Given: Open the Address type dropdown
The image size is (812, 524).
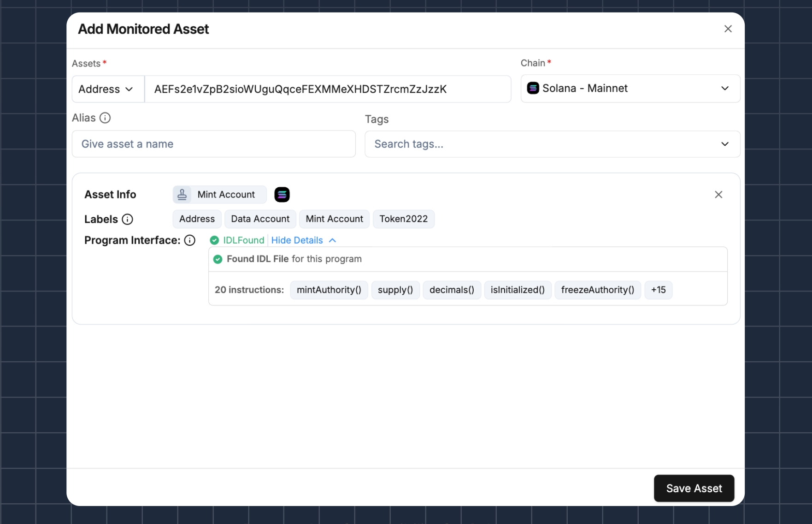Looking at the screenshot, I should pyautogui.click(x=106, y=89).
